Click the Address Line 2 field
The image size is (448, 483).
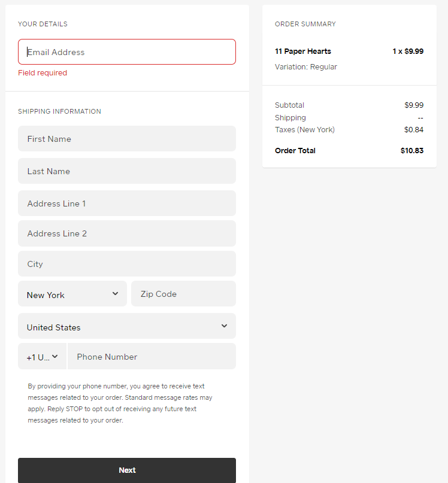pos(126,233)
